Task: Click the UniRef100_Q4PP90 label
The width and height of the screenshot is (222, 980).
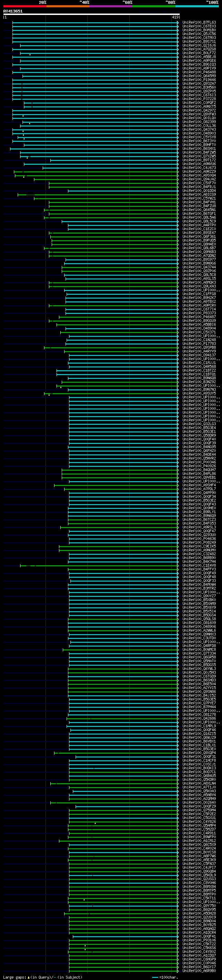Action: (x=199, y=493)
